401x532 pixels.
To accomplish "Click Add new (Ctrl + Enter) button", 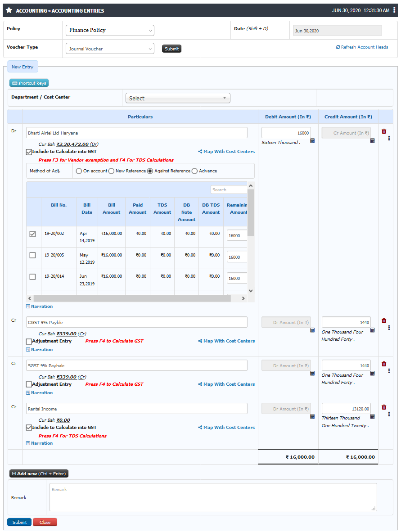I will click(39, 473).
